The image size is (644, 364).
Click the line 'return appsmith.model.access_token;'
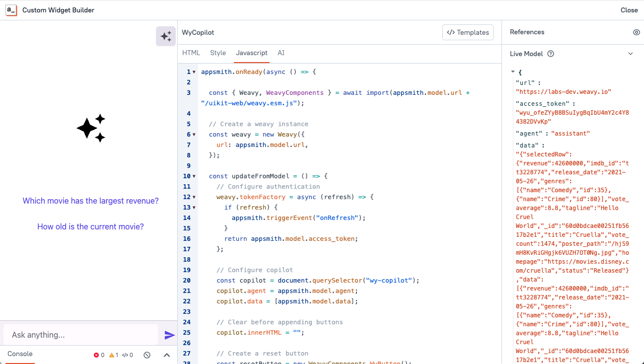(x=291, y=239)
